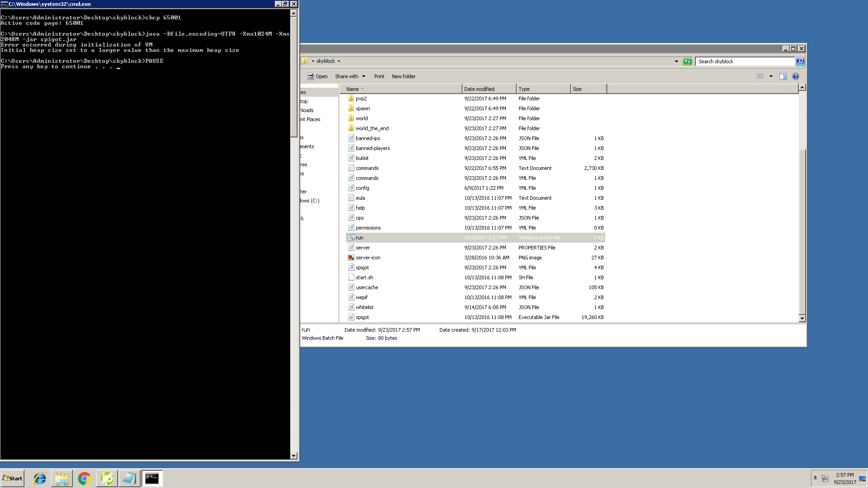The image size is (868, 488).
Task: Open the address bar history dropdown
Action: point(676,61)
